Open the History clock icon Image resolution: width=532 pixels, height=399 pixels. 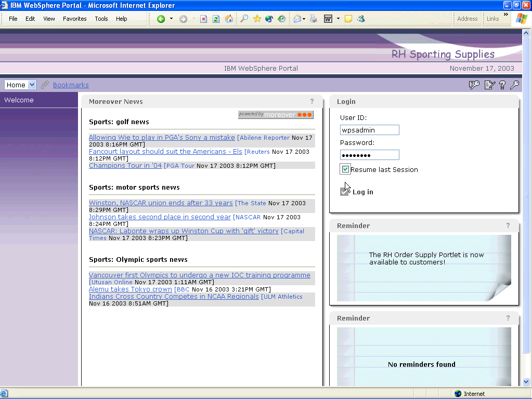point(281,19)
